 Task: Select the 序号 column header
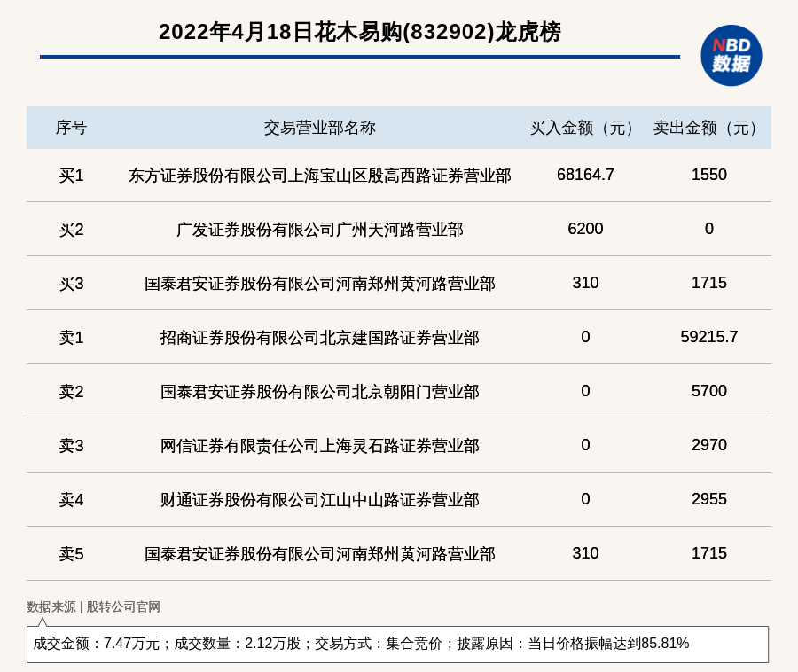(71, 128)
